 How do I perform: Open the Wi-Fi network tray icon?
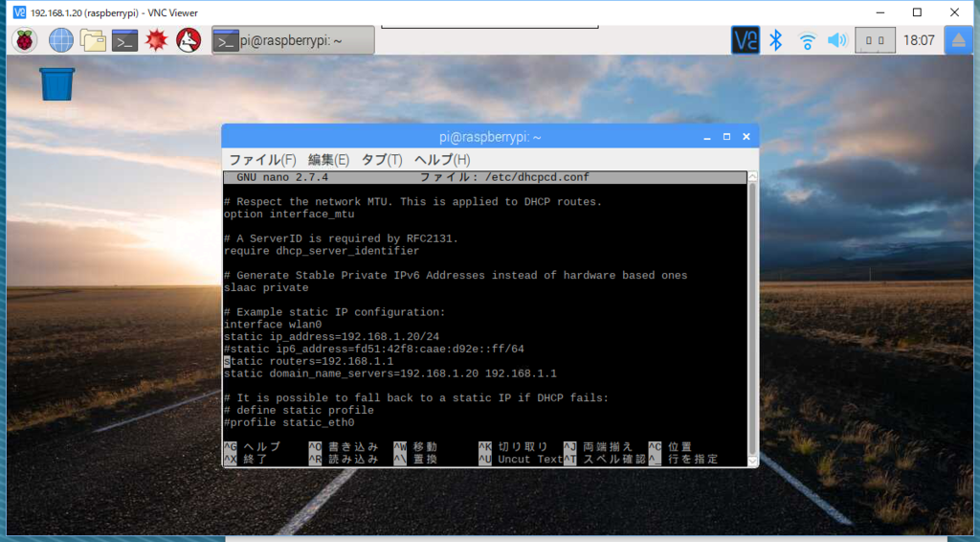coord(807,41)
